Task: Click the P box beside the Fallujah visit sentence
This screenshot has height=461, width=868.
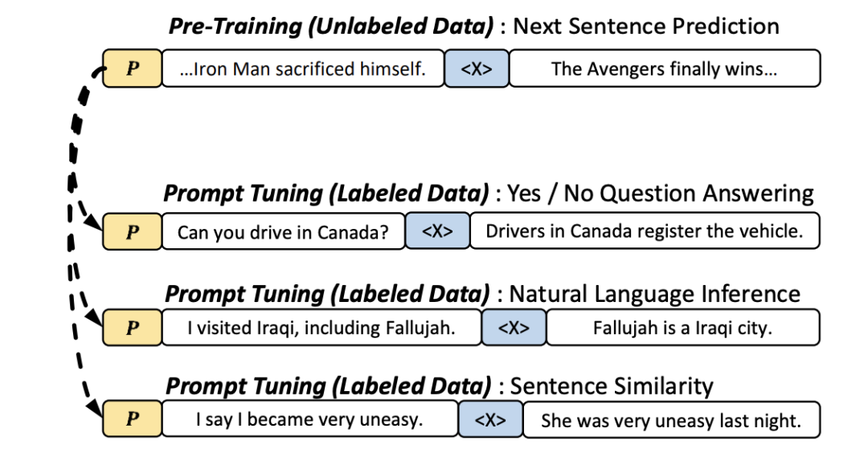Action: pyautogui.click(x=133, y=328)
